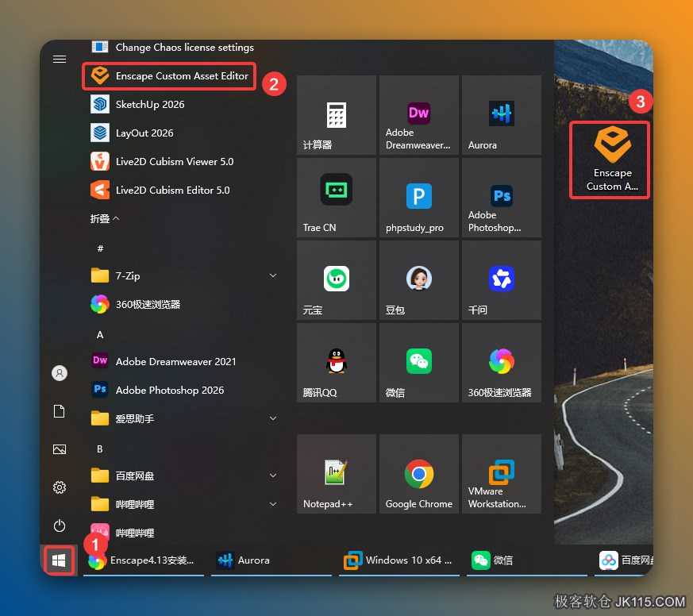This screenshot has height=616, width=693.
Task: Switch to Aurora in the taskbar
Action: coord(271,560)
